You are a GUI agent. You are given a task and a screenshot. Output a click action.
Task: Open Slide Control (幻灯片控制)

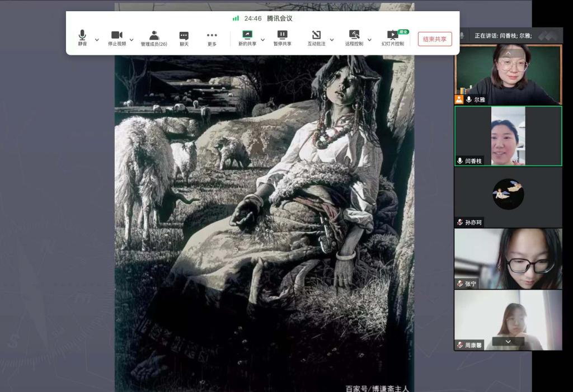[x=392, y=38]
